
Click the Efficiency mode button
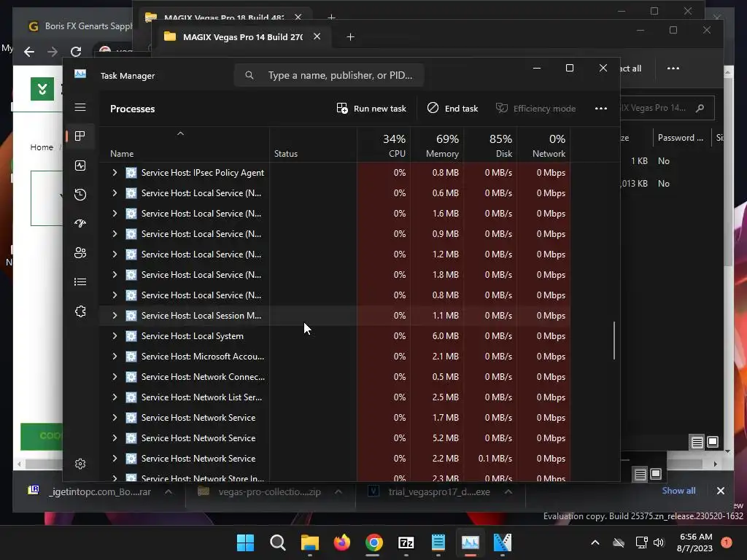click(536, 109)
